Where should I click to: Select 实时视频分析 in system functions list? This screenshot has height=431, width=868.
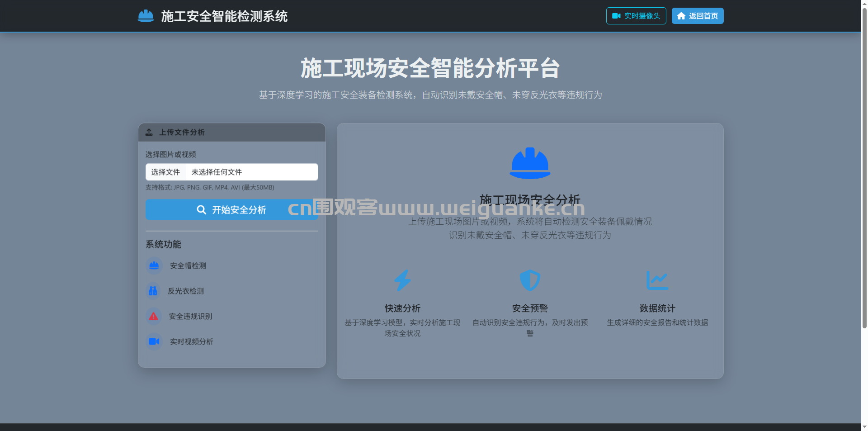point(191,342)
